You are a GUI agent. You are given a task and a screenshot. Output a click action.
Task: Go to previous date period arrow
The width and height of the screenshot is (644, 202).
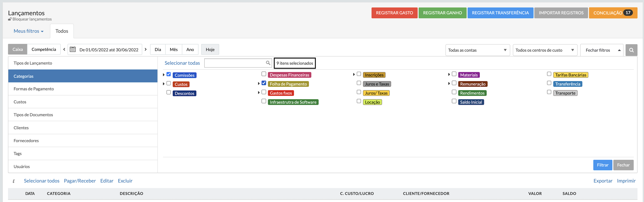pyautogui.click(x=64, y=49)
